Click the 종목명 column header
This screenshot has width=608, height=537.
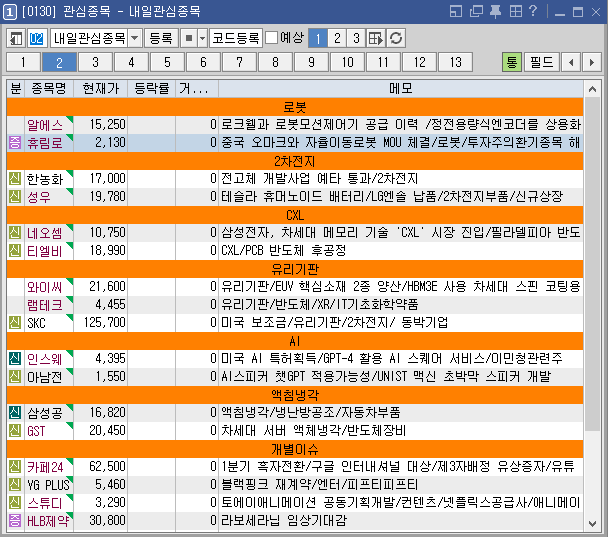pos(49,89)
